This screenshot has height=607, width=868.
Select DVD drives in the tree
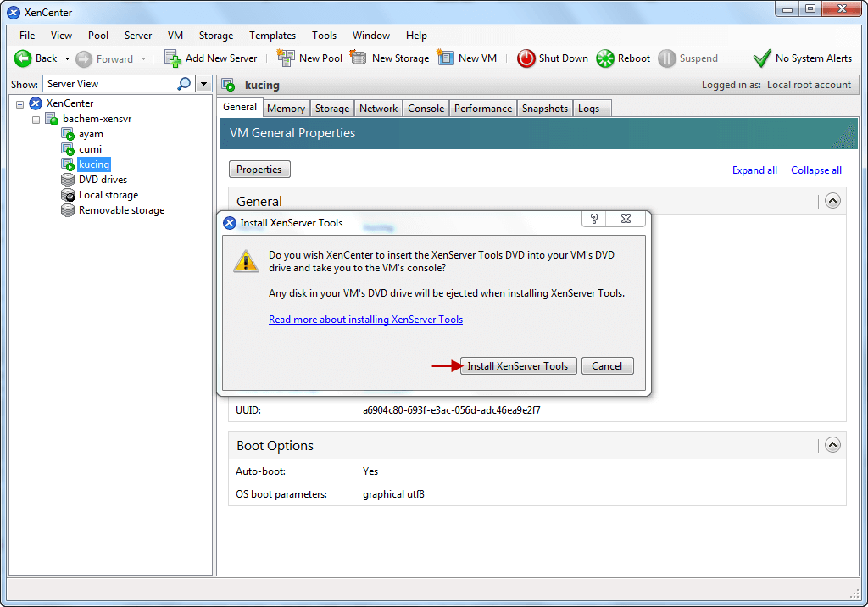click(x=103, y=180)
